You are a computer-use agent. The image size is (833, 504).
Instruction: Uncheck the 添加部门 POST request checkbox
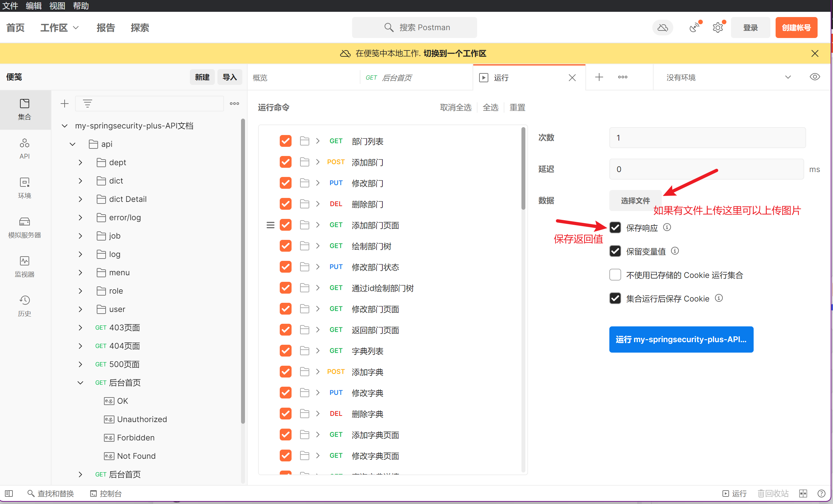[285, 162]
